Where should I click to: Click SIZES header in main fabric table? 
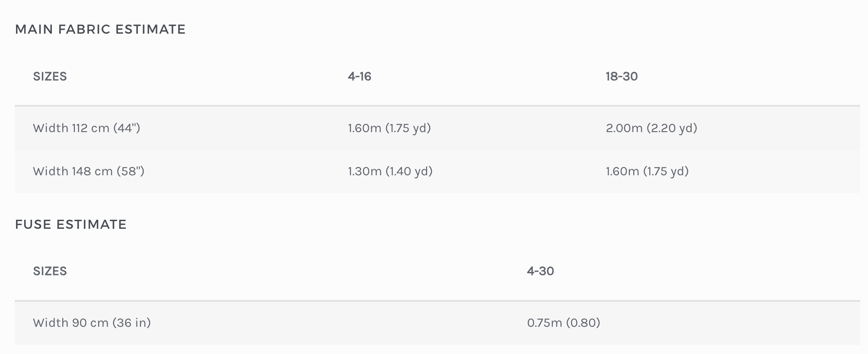(50, 76)
